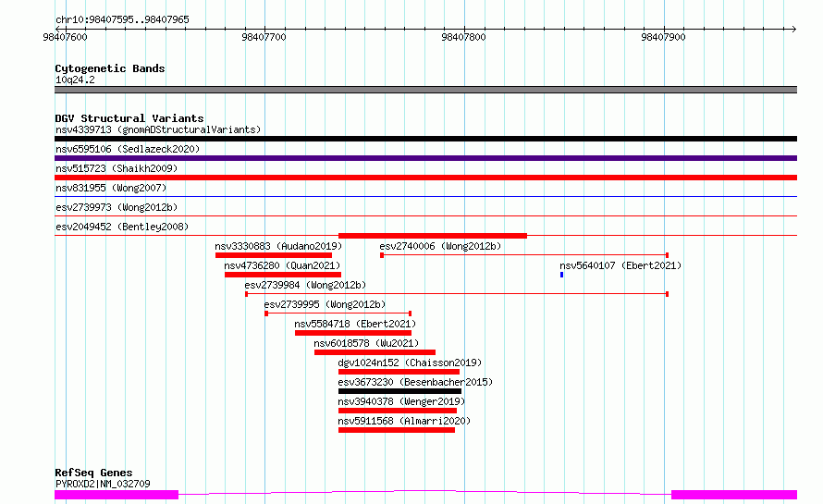Click the nsv4339713 gnomADStructuralVariants label
823x504 pixels.
pyautogui.click(x=158, y=129)
